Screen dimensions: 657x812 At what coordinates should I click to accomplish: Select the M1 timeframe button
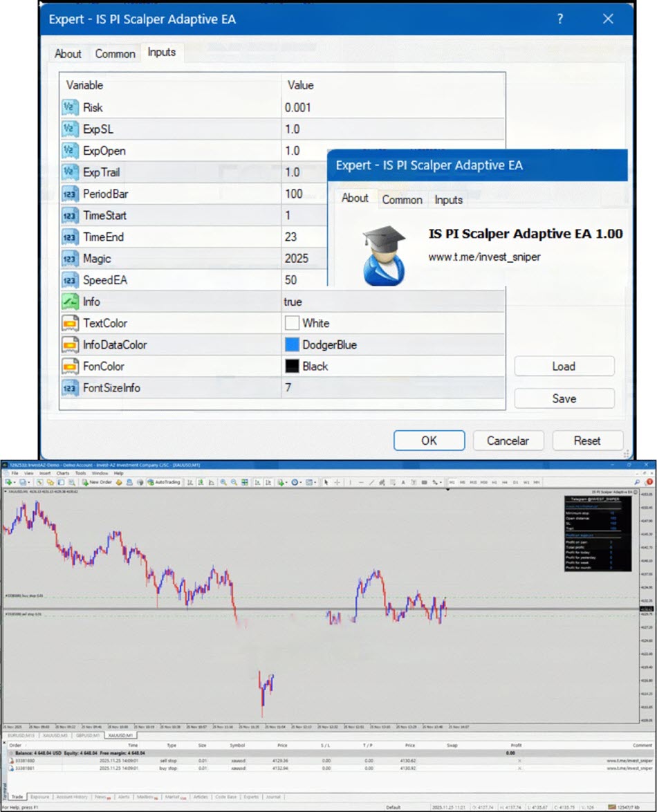(x=452, y=482)
